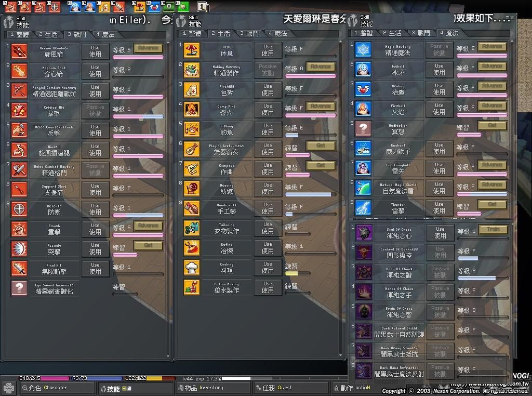
Task: Click the Melee Combat Mastery skill icon
Action: point(19,169)
